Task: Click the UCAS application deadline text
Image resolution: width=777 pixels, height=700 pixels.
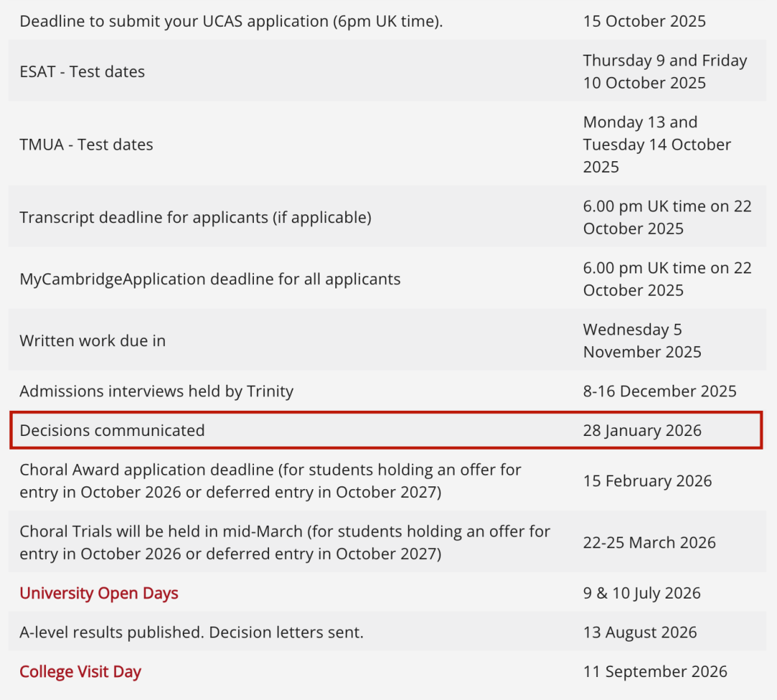Action: (x=231, y=21)
